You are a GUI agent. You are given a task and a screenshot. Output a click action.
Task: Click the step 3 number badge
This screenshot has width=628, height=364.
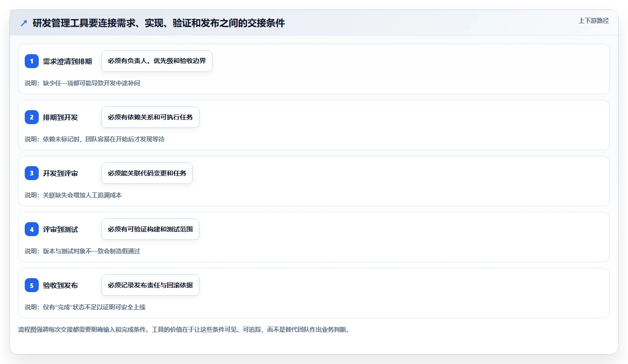[32, 173]
